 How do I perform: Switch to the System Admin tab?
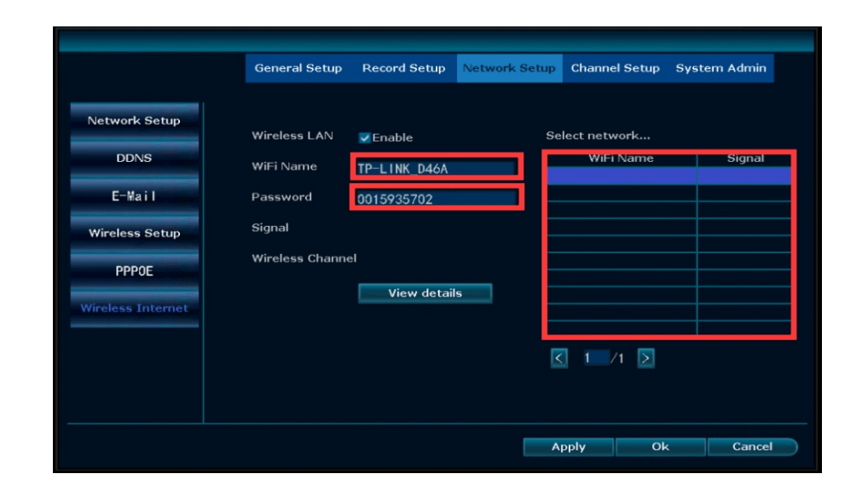pyautogui.click(x=720, y=68)
